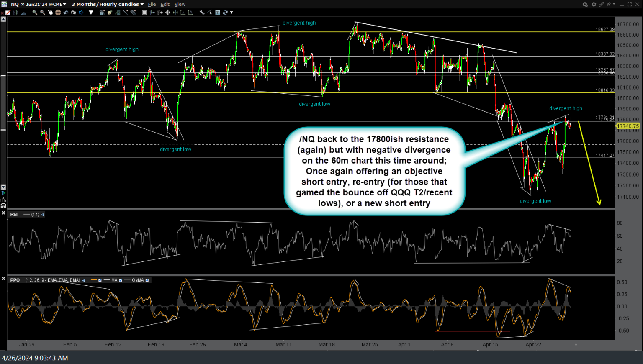643x364 pixels.
Task: Open the View menu
Action: pos(180,4)
